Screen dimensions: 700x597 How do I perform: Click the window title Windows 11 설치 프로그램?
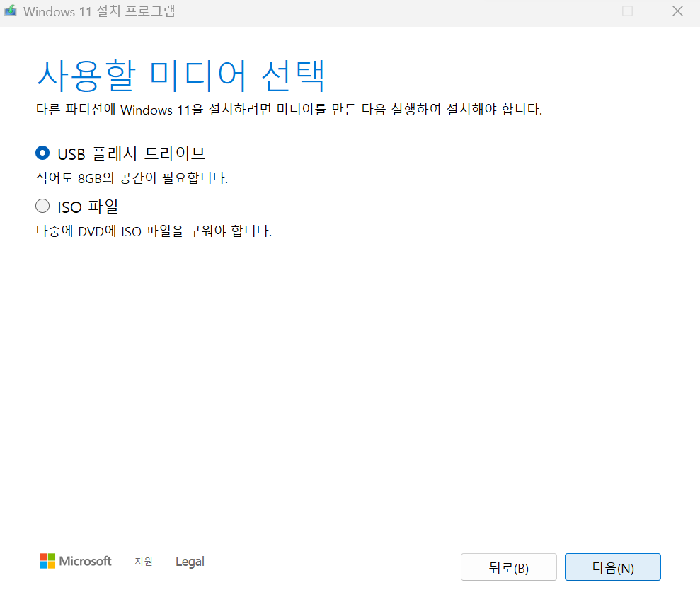99,11
